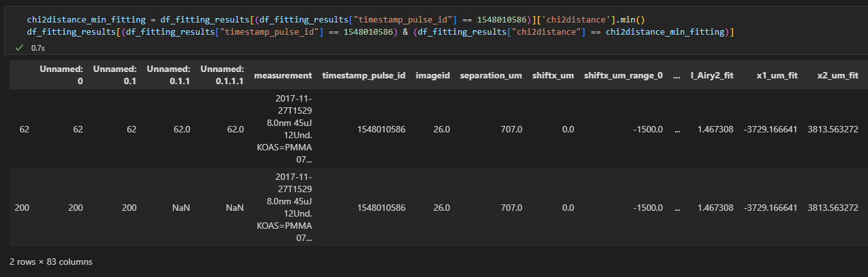The width and height of the screenshot is (868, 277).
Task: Select the 'timestamp_pulse_id' column header
Action: [364, 75]
